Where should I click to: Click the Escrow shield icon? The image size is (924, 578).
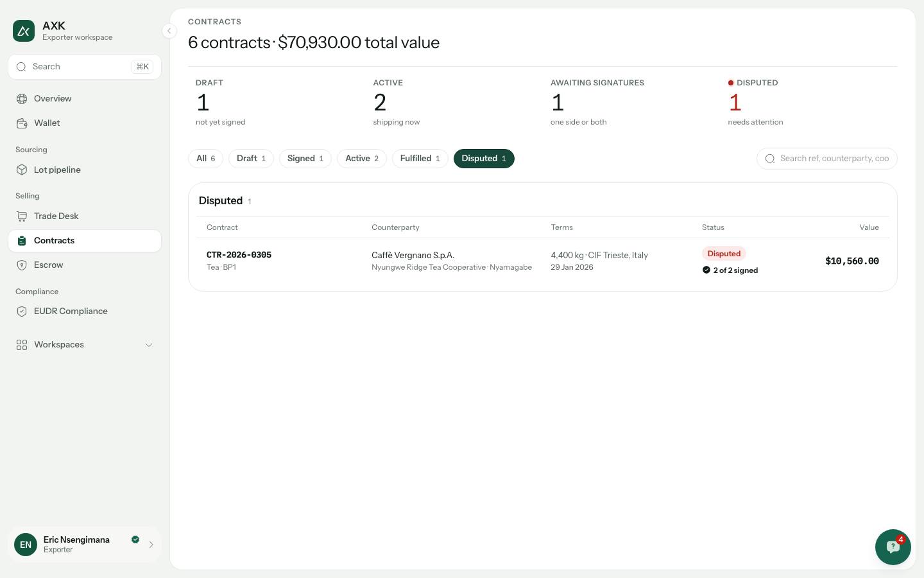pyautogui.click(x=22, y=265)
